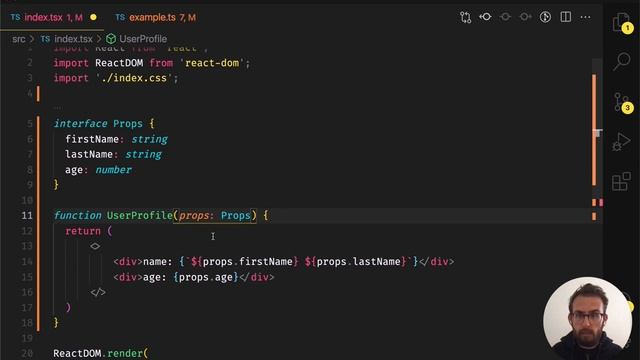Click the next commit navigation icon
Viewport: 640px width, 360px height.
[525, 17]
